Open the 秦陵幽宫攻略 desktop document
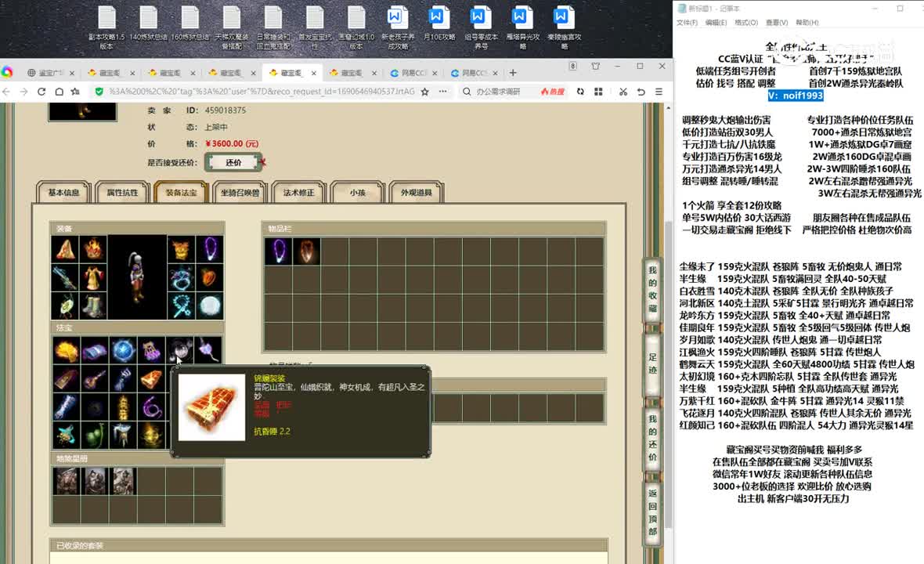 (564, 27)
